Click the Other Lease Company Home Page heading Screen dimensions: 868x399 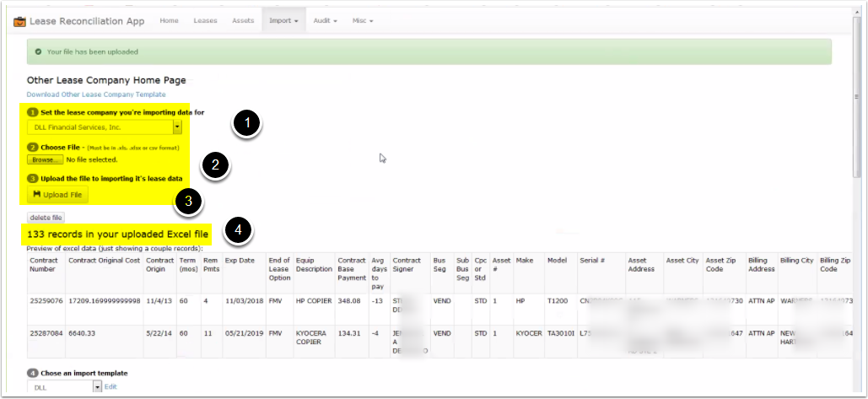coord(106,80)
